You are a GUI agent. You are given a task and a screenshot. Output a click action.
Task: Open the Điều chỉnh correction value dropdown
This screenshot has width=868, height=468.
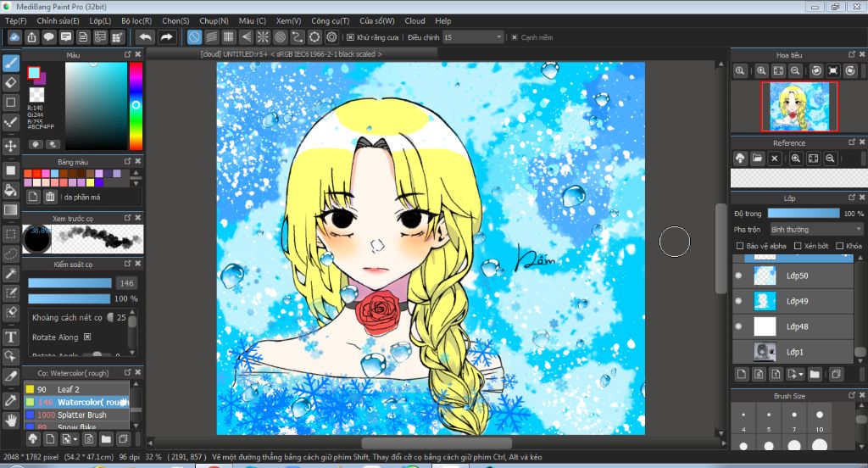473,37
